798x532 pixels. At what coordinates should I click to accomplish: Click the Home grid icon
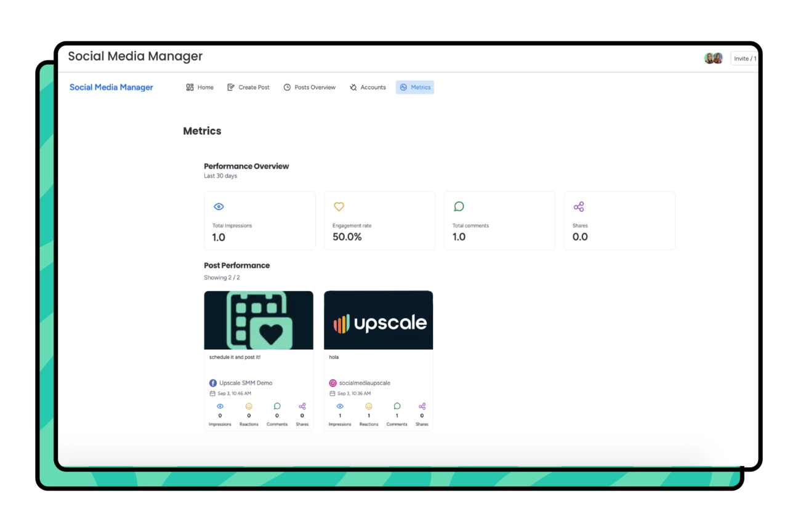click(x=190, y=87)
